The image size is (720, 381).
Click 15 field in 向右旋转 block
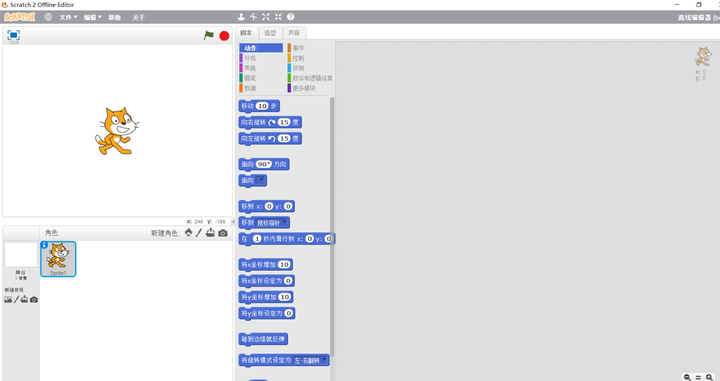coord(284,123)
